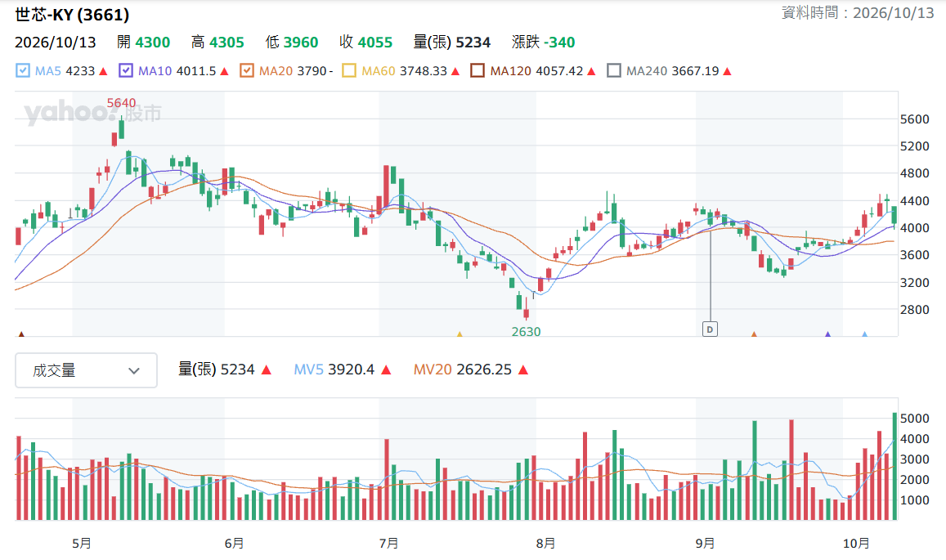
Task: Enable the MA60 moving average checkbox
Action: pos(348,71)
